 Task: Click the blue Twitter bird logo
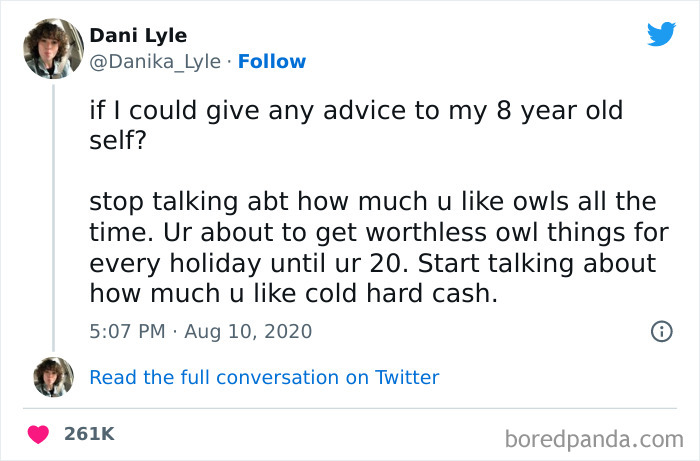pos(661,34)
